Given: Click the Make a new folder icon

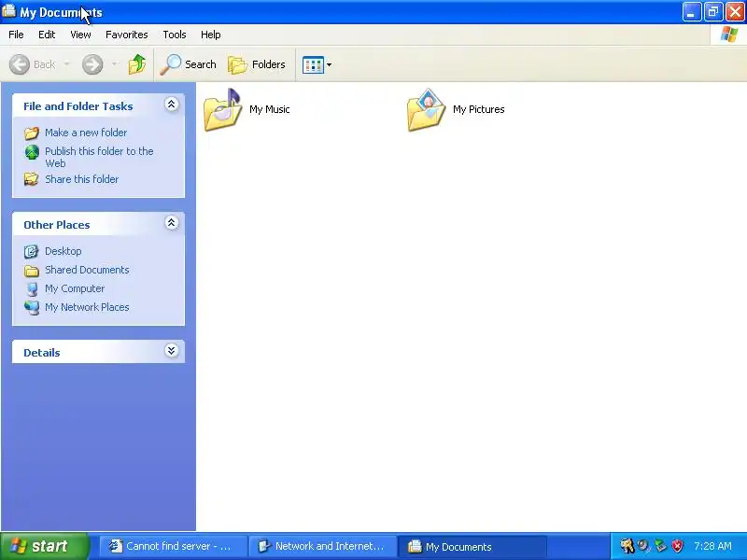Looking at the screenshot, I should [32, 133].
